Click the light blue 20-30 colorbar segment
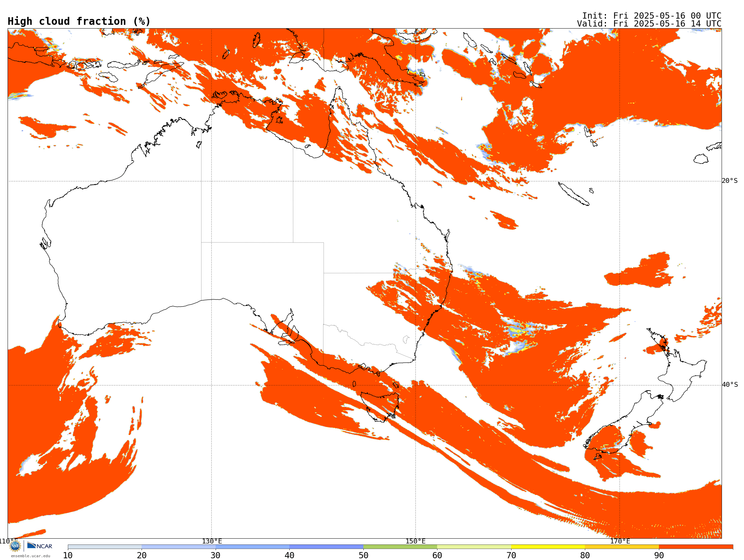The height and width of the screenshot is (560, 744). pyautogui.click(x=178, y=547)
